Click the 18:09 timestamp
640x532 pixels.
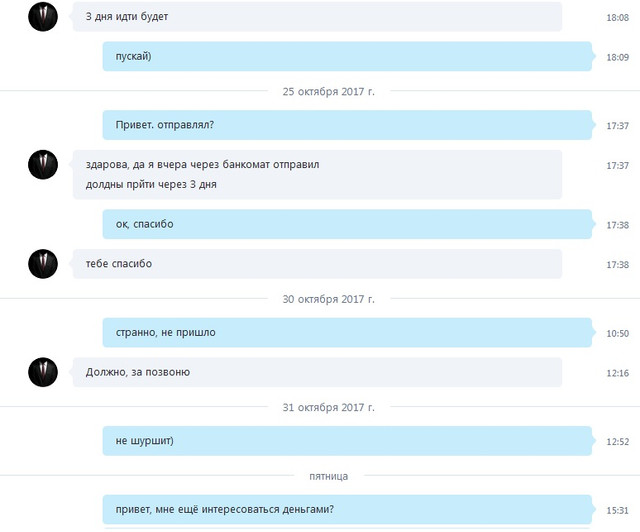pos(618,57)
